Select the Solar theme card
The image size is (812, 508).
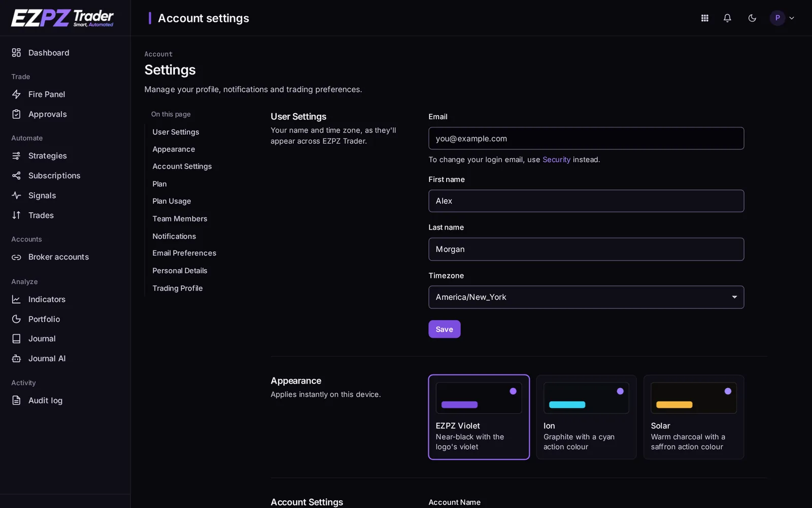(694, 417)
